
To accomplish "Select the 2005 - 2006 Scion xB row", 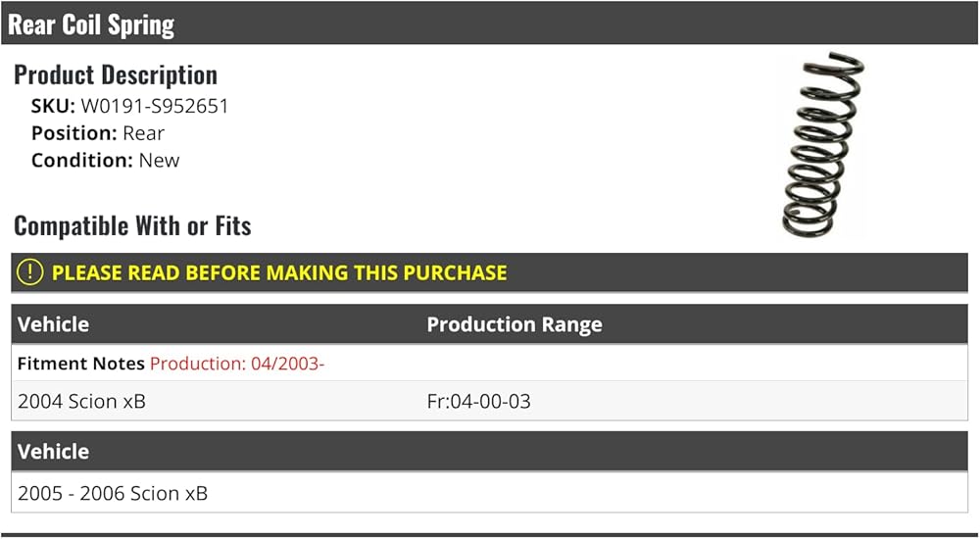I will (x=489, y=493).
